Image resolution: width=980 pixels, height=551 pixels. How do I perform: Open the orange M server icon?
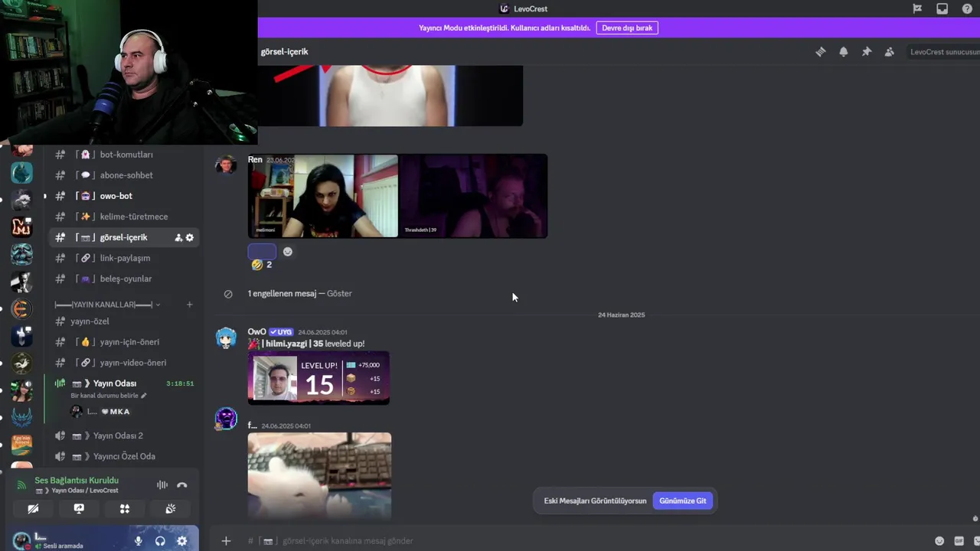pos(21,227)
